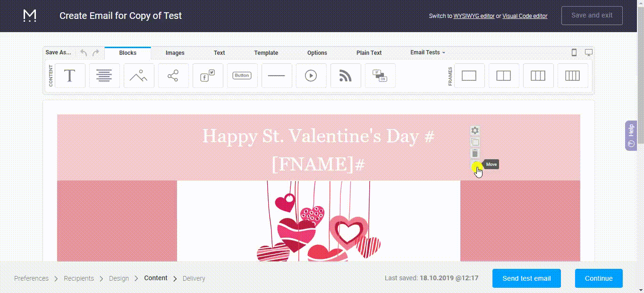644x293 pixels.
Task: Duplicate the heading block
Action: [x=475, y=142]
